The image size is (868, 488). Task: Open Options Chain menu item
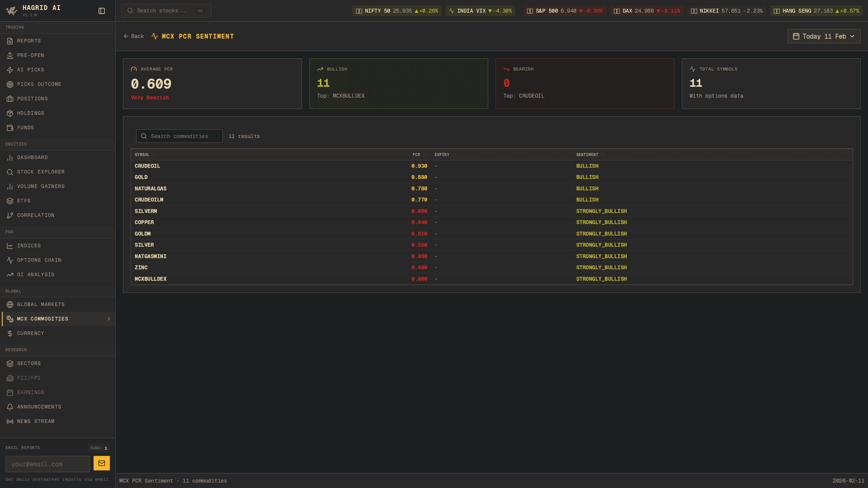[39, 260]
